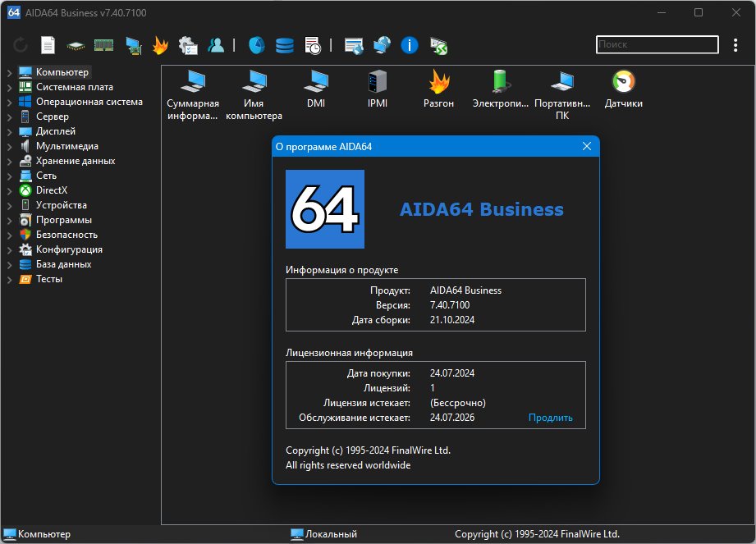This screenshot has width=756, height=544.
Task: Open the three-dot menu button
Action: [x=735, y=45]
